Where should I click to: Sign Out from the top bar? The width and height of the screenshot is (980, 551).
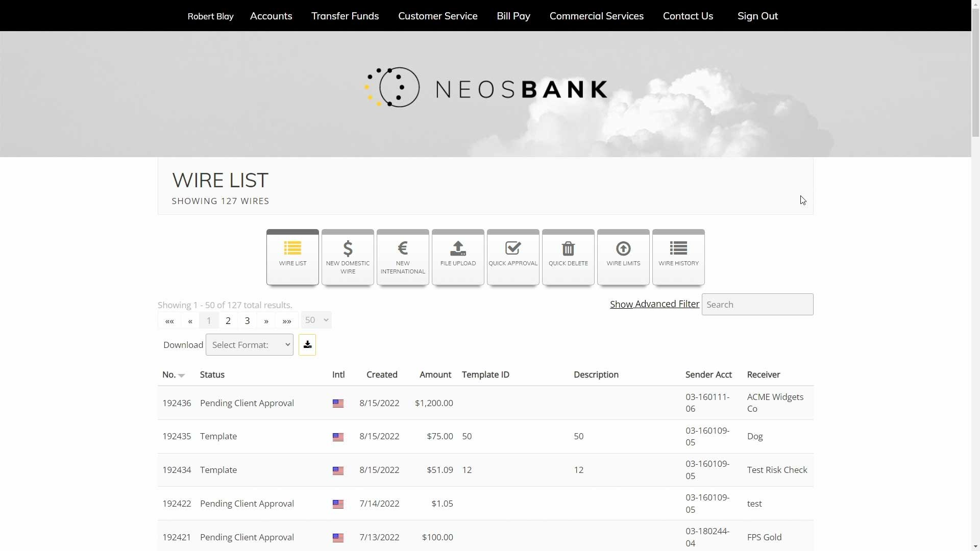pos(757,16)
